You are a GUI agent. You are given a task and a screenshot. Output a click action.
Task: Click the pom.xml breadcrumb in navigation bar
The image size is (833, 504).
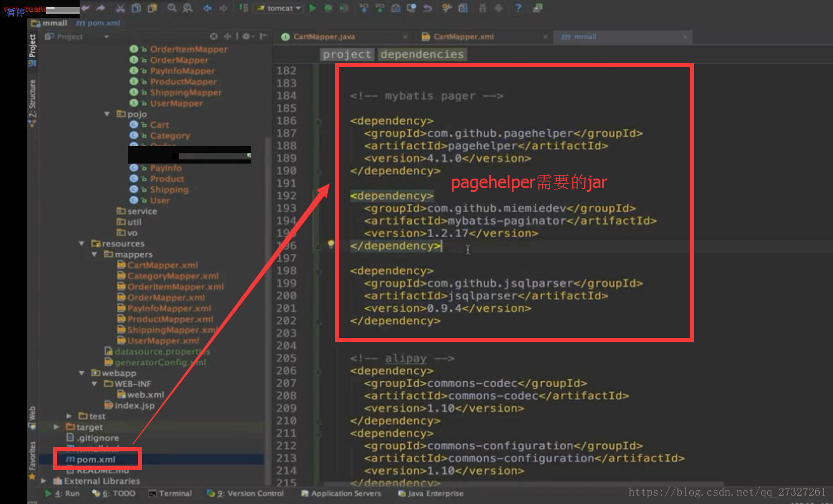pos(99,23)
